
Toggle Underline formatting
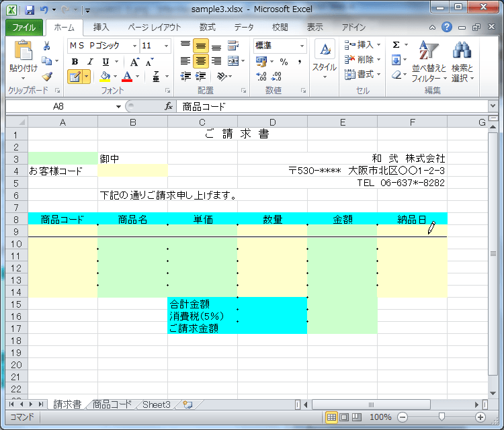(106, 61)
